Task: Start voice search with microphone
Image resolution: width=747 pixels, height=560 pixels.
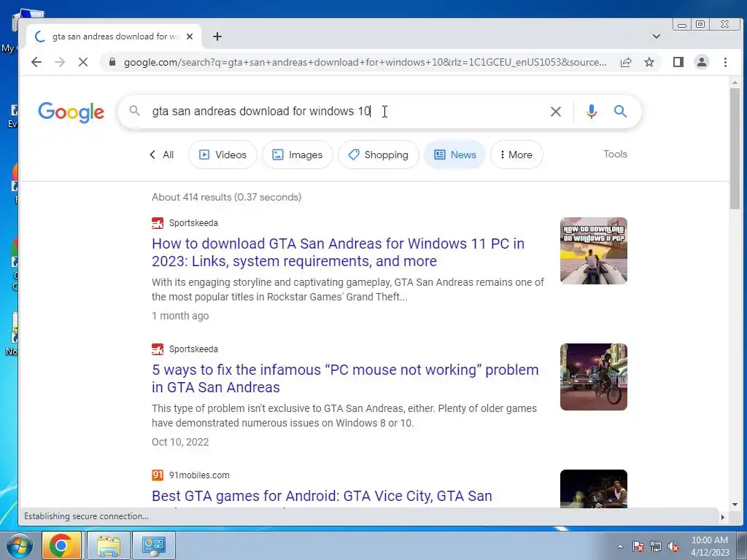Action: point(591,112)
